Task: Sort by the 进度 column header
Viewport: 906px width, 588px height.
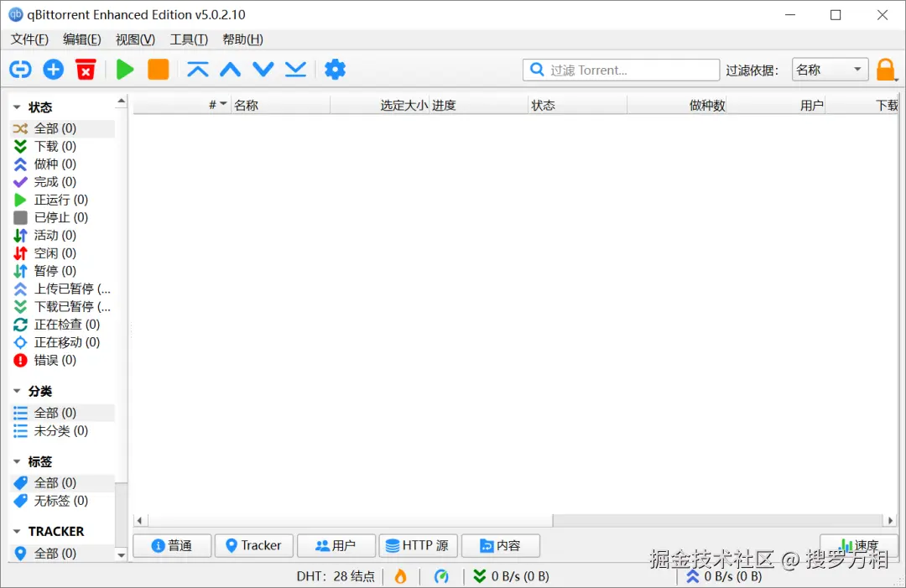Action: click(x=479, y=105)
